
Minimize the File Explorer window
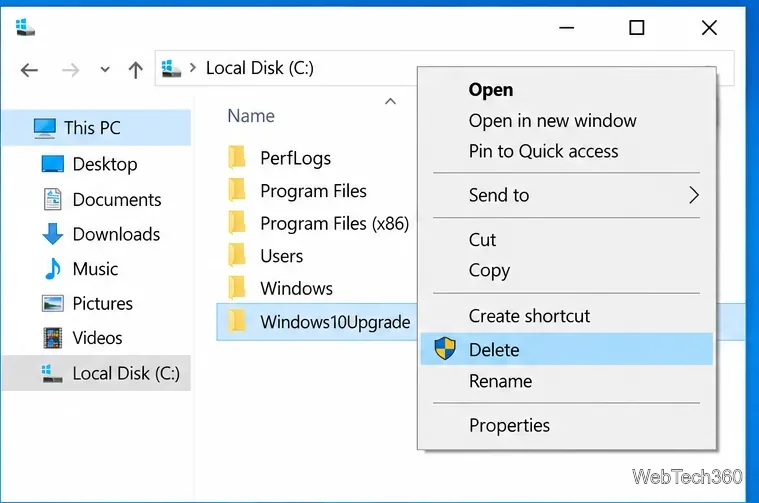tap(566, 28)
